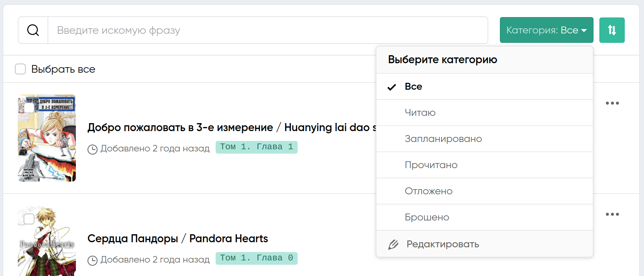Viewport: 644px width, 276px height.
Task: Open the Сердца Пандоры / Pandora Hearts title
Action: (178, 239)
